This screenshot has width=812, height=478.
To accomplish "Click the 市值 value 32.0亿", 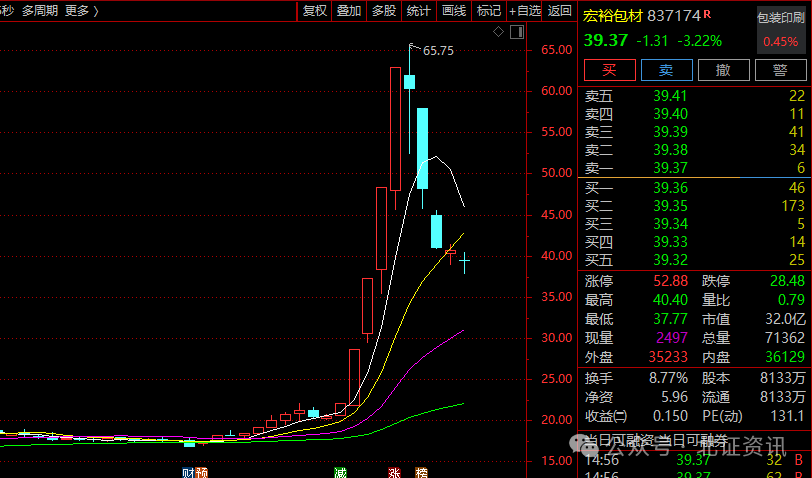I will pos(786,319).
